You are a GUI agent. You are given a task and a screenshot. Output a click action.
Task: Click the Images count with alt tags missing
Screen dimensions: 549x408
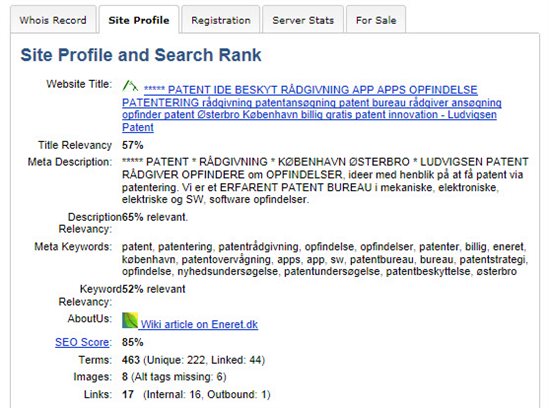click(174, 377)
